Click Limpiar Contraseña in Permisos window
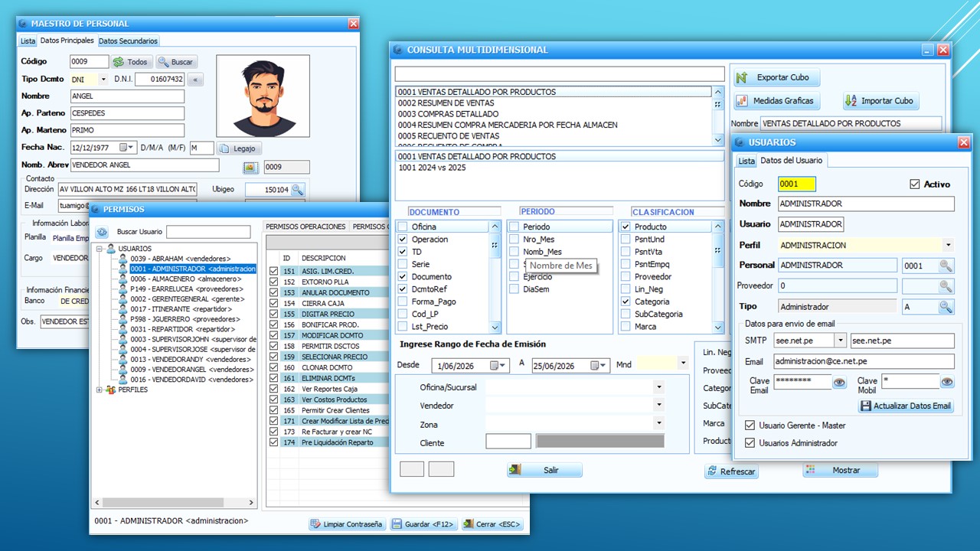The width and height of the screenshot is (980, 551). pyautogui.click(x=346, y=524)
